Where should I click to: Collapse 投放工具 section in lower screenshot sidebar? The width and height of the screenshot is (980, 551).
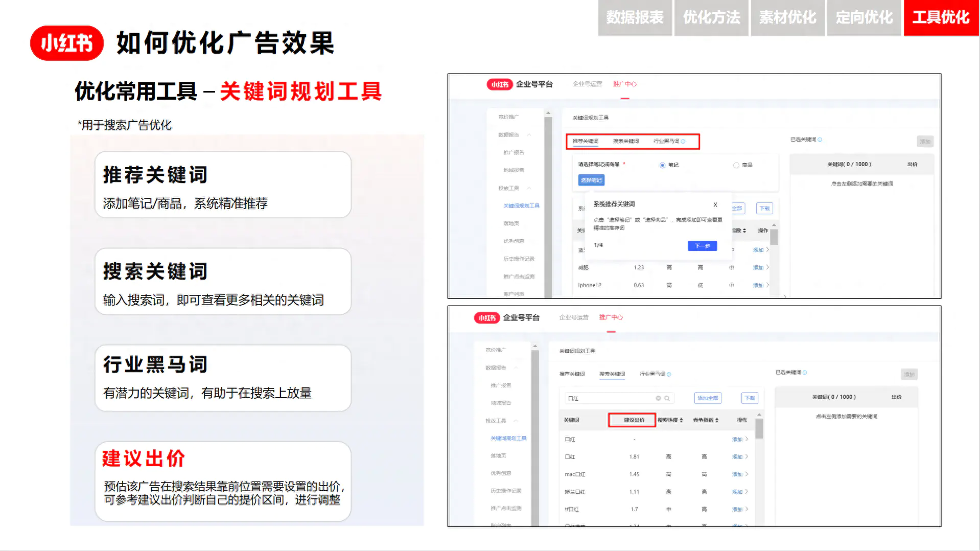(516, 421)
